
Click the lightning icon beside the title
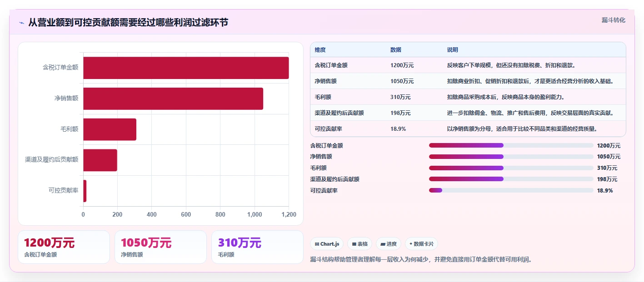21,23
